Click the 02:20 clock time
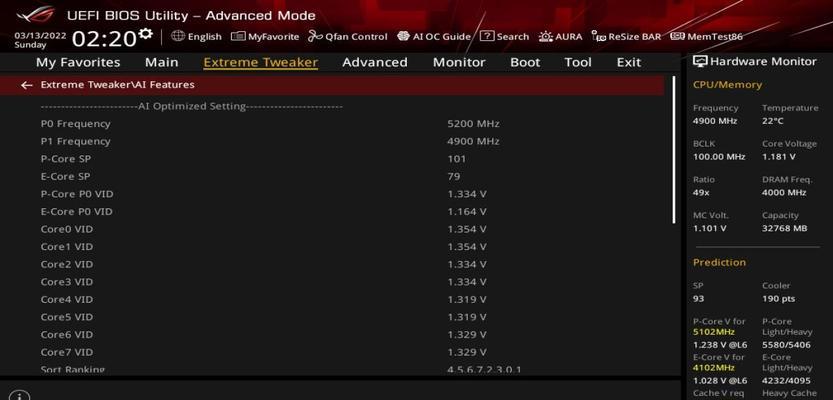Viewport: 833px width, 400px height. click(104, 39)
